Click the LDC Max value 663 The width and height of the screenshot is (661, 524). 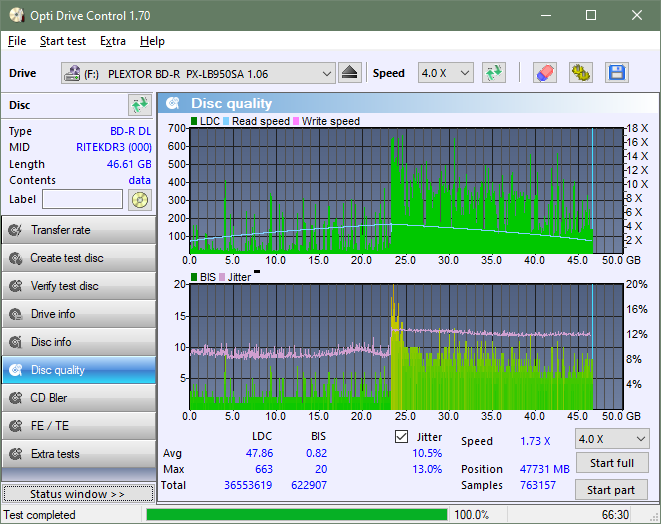coord(264,469)
